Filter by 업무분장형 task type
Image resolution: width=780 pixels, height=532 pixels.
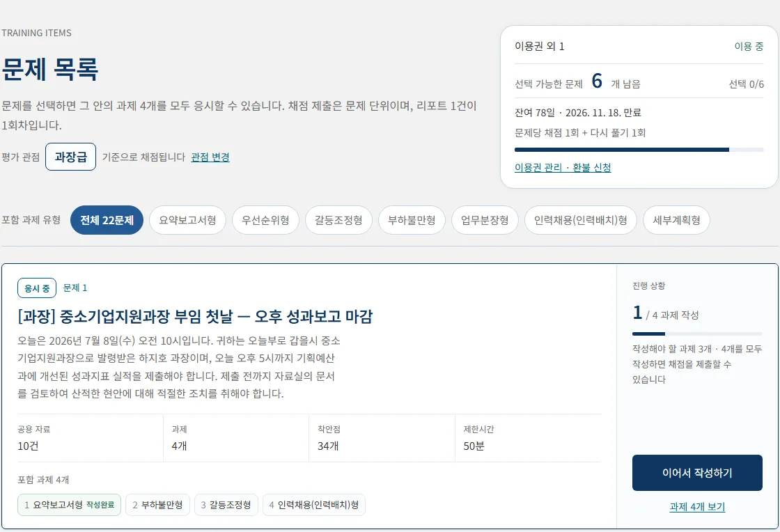485,220
